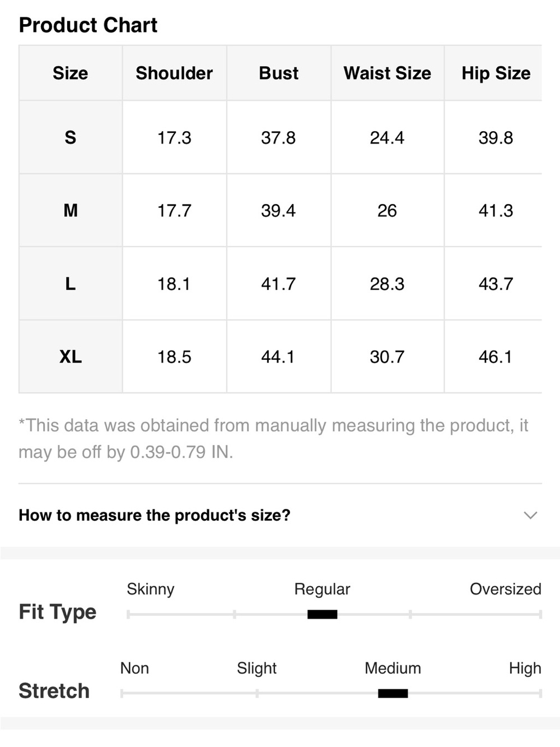Select the Medium stretch marker
This screenshot has height=747, width=560.
(393, 693)
